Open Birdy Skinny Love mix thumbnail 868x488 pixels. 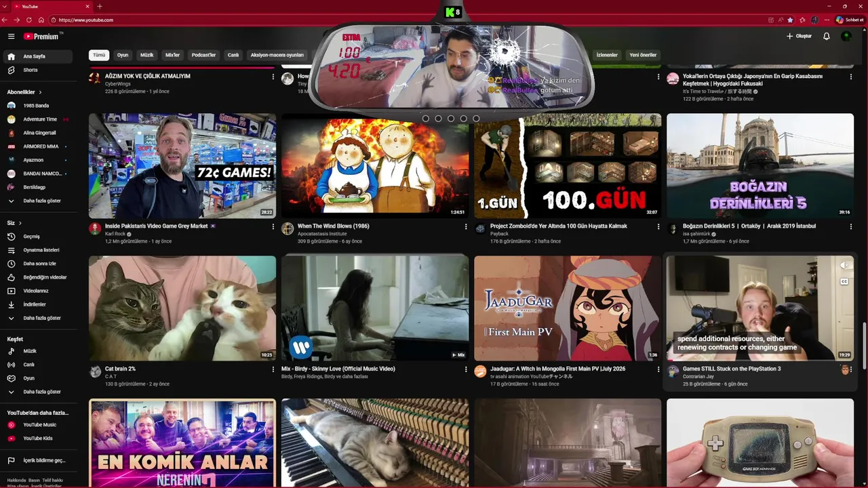pyautogui.click(x=375, y=308)
